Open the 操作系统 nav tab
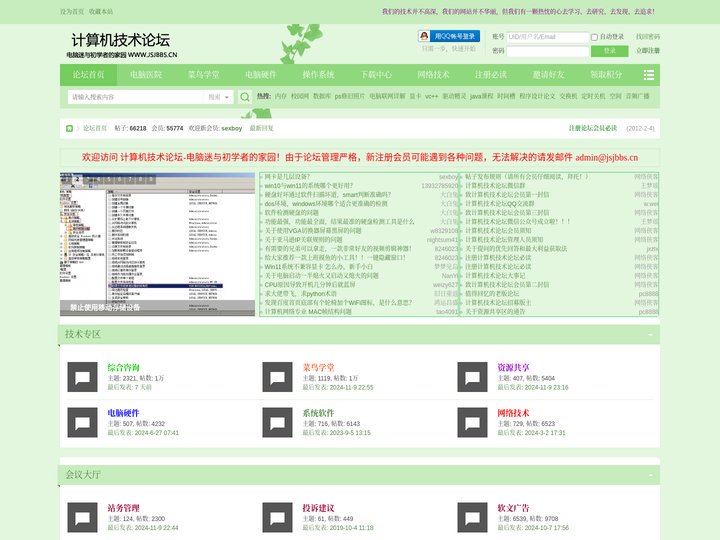Image resolution: width=720 pixels, height=540 pixels. (x=318, y=75)
